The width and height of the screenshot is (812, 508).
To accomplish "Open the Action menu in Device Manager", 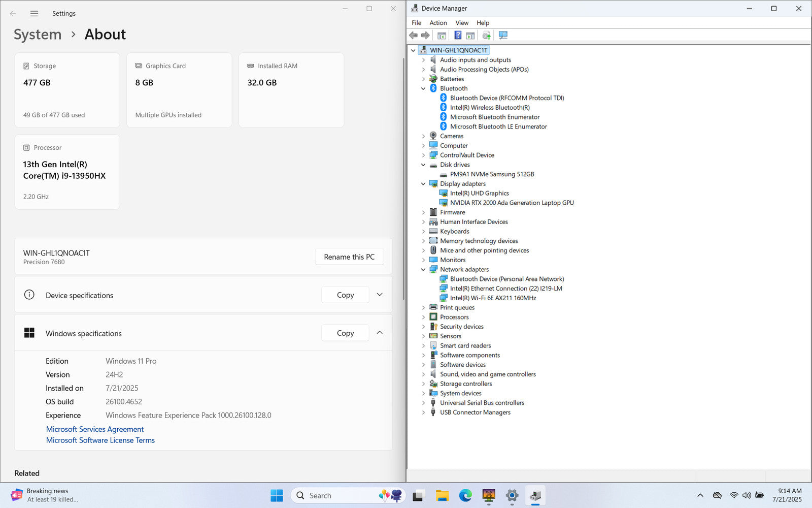I will pos(438,23).
